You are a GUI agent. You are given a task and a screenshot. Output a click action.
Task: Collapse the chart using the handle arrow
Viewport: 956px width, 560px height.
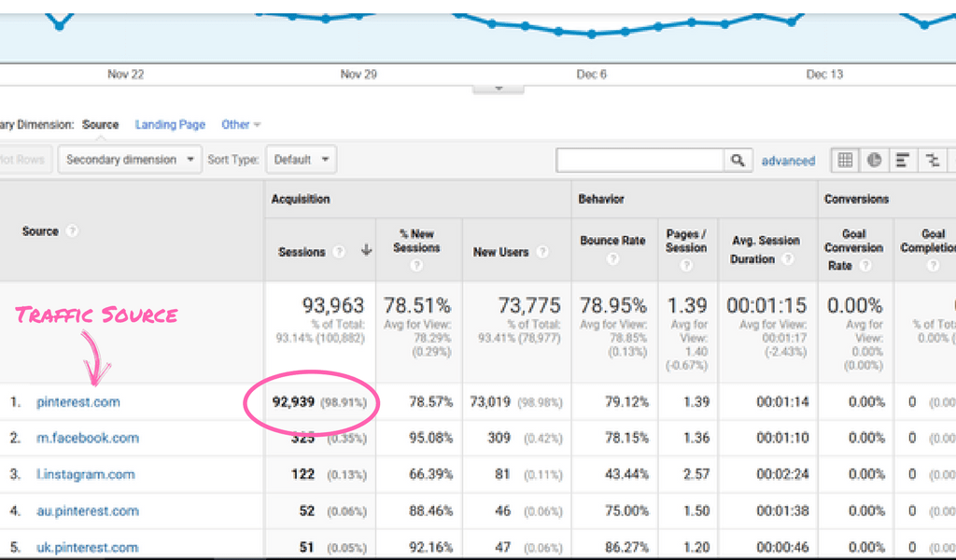(499, 89)
